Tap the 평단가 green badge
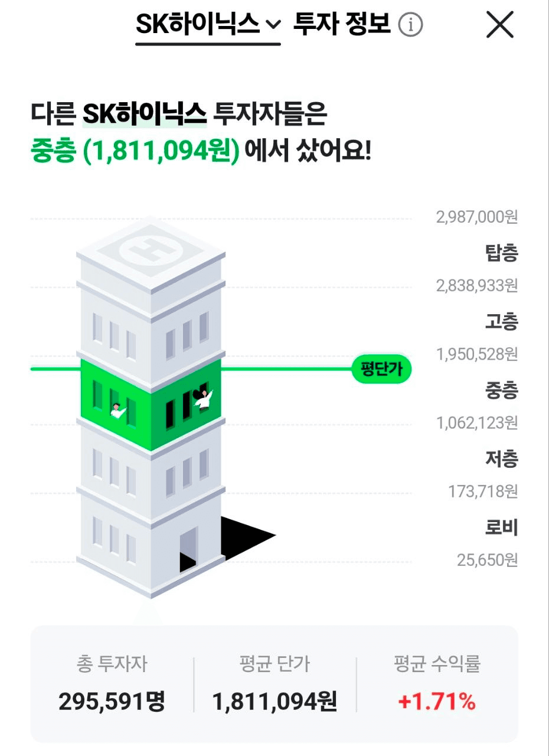Screen dimensions: 549x756 point(381,370)
